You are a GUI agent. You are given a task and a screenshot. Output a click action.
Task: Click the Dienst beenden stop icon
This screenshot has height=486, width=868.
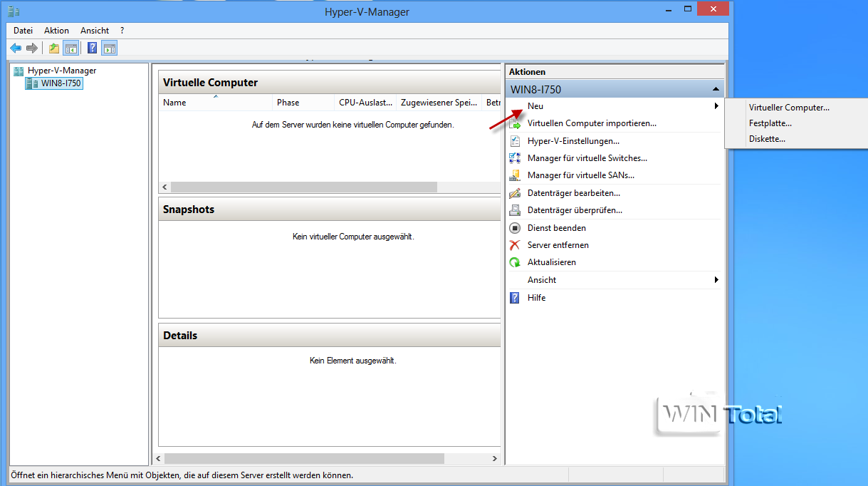tap(515, 228)
